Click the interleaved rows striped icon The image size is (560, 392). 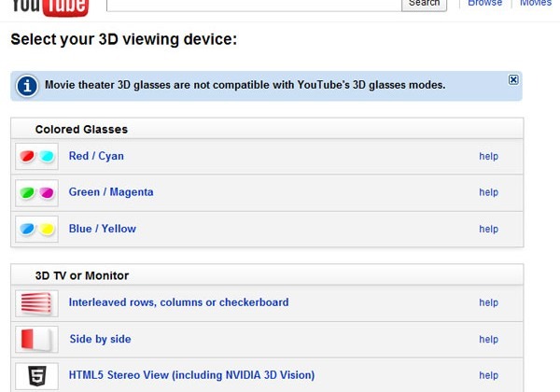coord(36,303)
